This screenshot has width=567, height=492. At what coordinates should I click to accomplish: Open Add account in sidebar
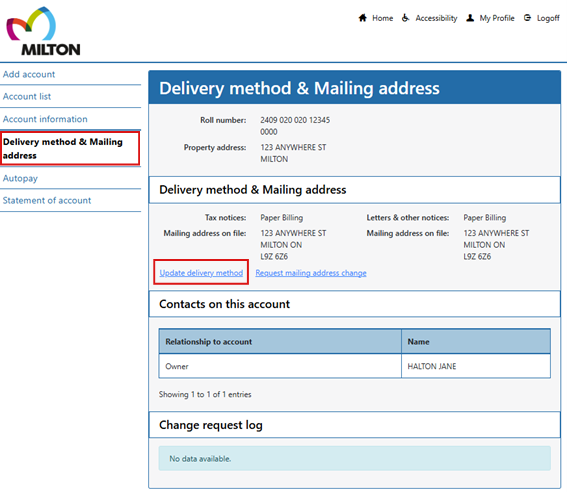(29, 74)
